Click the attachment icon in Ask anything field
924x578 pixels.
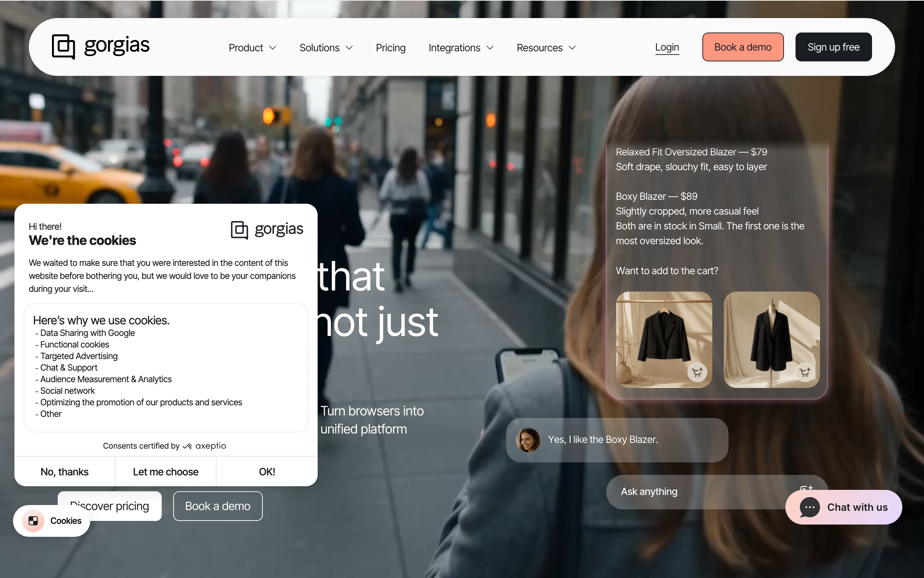click(x=806, y=489)
